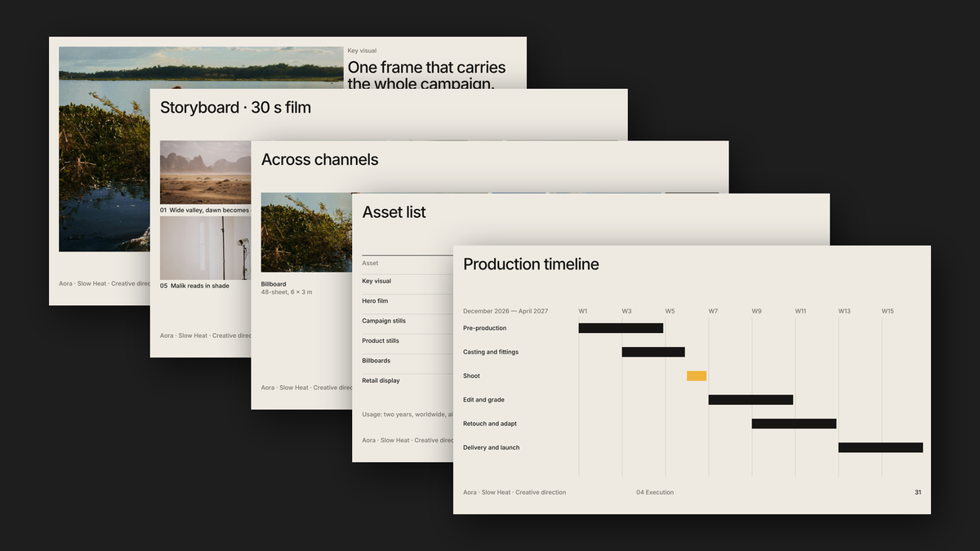
Task: Click the 'Delivery and launch' timeline row label
Action: (491, 447)
